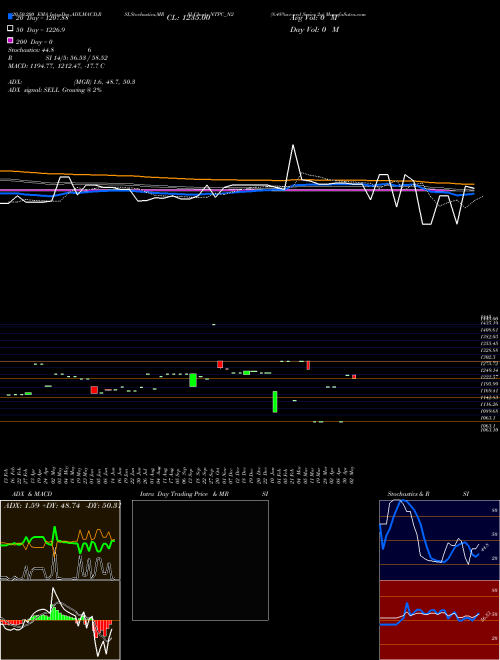Click the 'MACD: 1194.77, 1212.47, -17.7 C' line
Viewport: 500px width, 660px height.
56,66
